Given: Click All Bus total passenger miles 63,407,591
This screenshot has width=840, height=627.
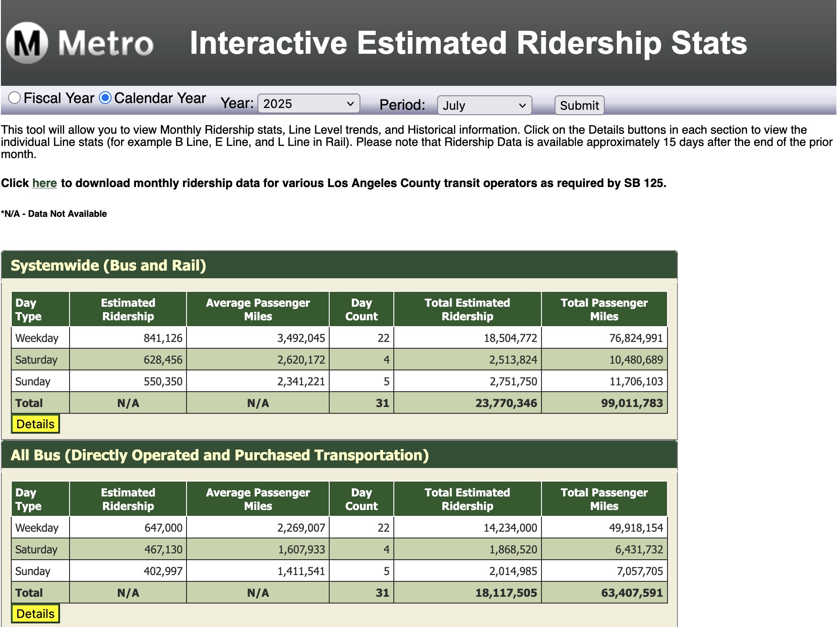Looking at the screenshot, I should [x=632, y=593].
